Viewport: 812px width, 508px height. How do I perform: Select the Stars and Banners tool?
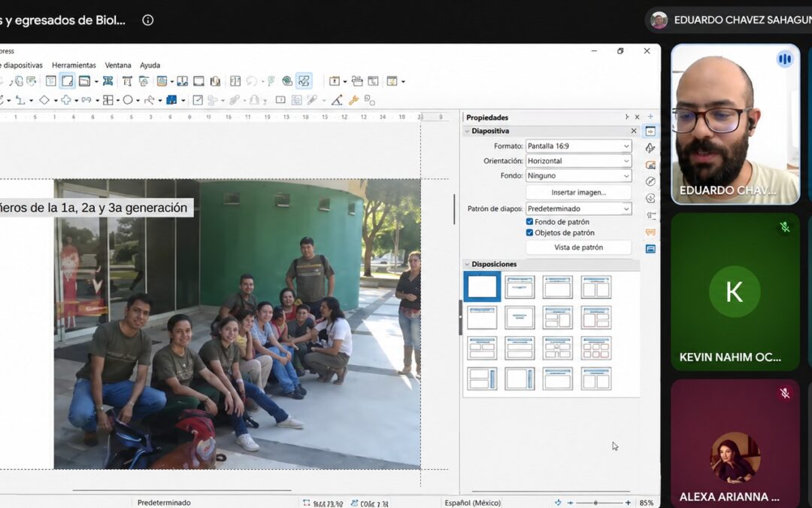149,100
